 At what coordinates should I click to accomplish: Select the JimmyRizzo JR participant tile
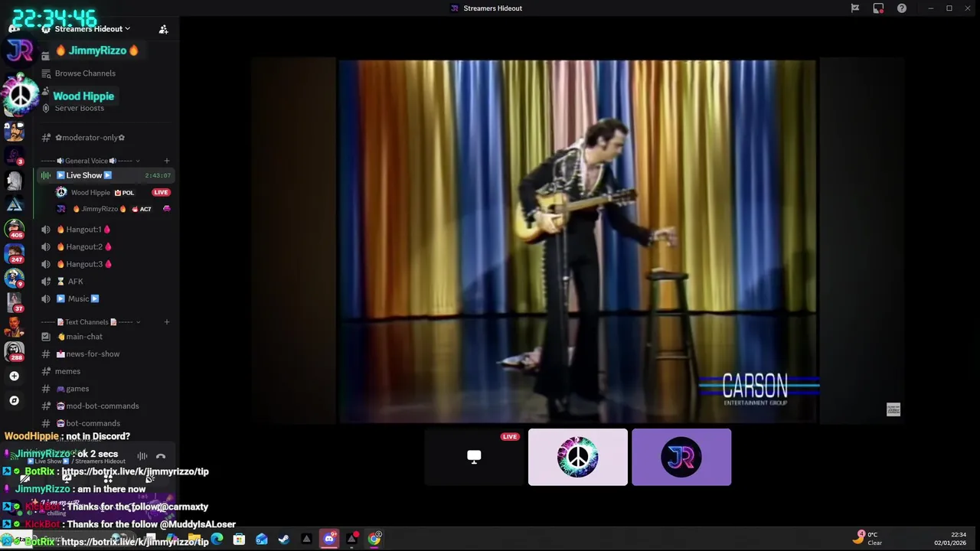point(681,457)
